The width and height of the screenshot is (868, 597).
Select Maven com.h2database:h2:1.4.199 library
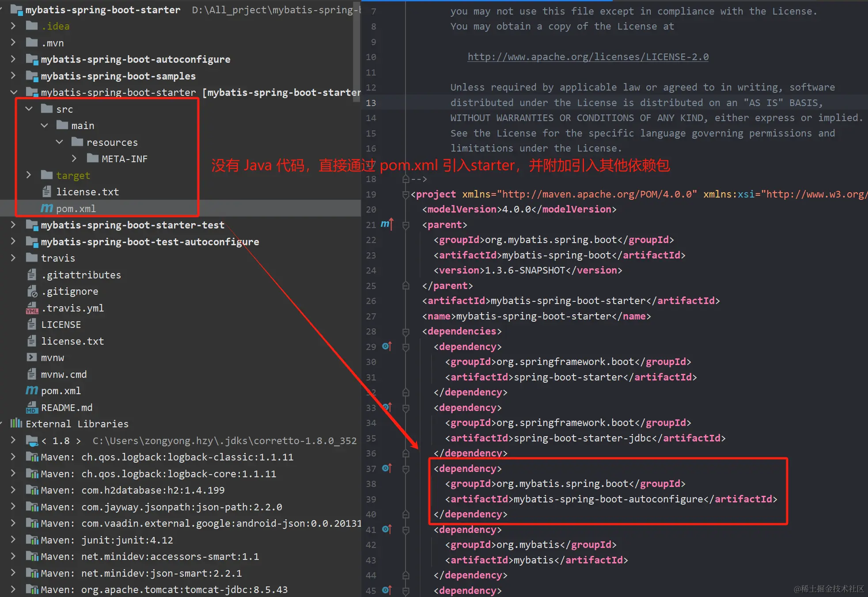click(133, 490)
